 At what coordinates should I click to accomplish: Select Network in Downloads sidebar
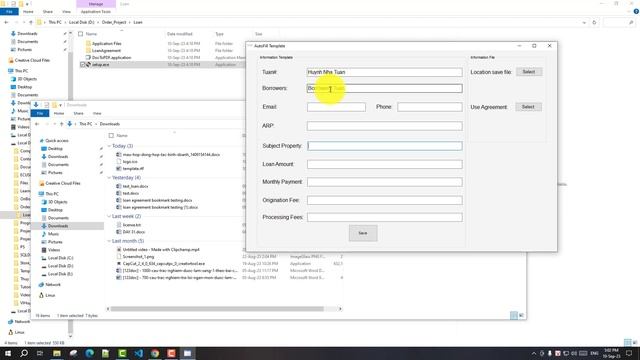53,285
